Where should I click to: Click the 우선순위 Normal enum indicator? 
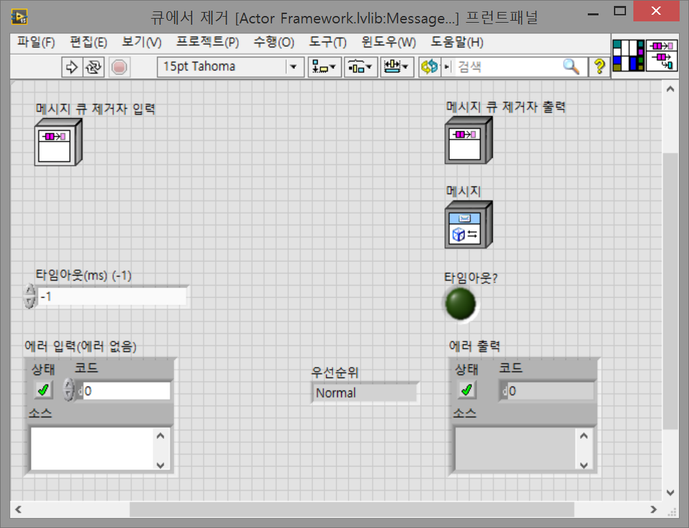tap(365, 393)
